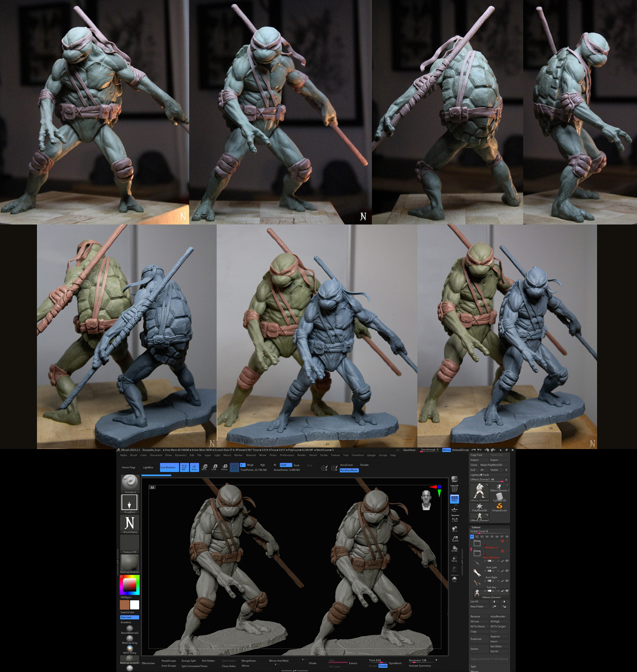Collapse the Subtool palette header
This screenshot has width=637, height=672.
(476, 527)
